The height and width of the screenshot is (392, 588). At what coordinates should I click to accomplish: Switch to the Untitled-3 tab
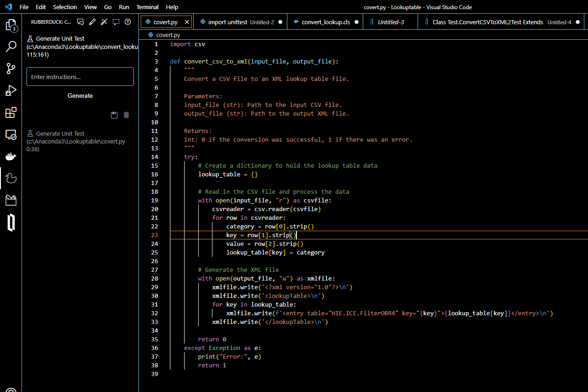[391, 22]
